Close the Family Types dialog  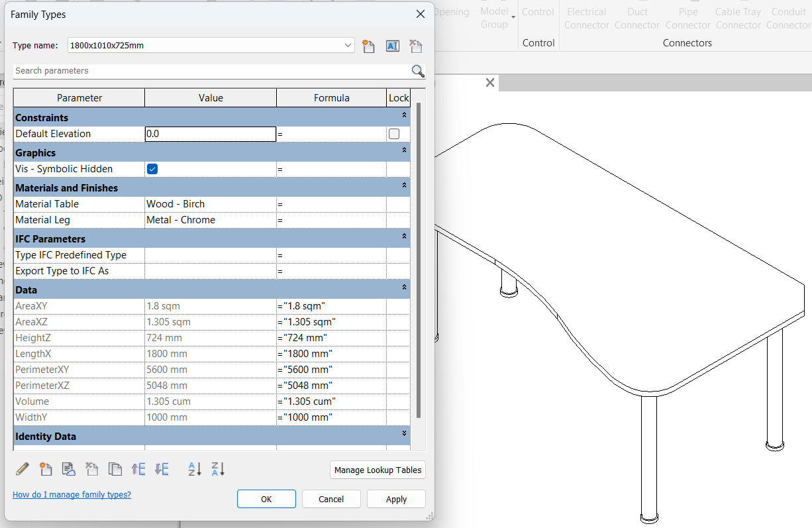420,14
